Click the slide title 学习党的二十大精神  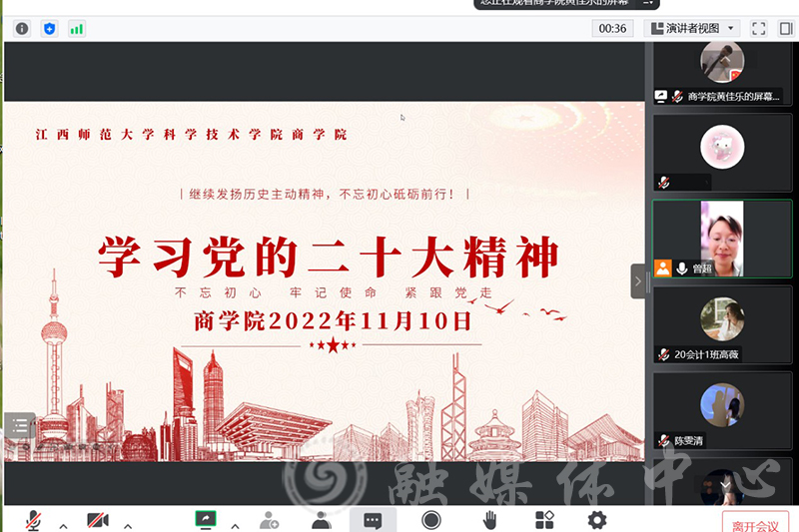pos(330,257)
